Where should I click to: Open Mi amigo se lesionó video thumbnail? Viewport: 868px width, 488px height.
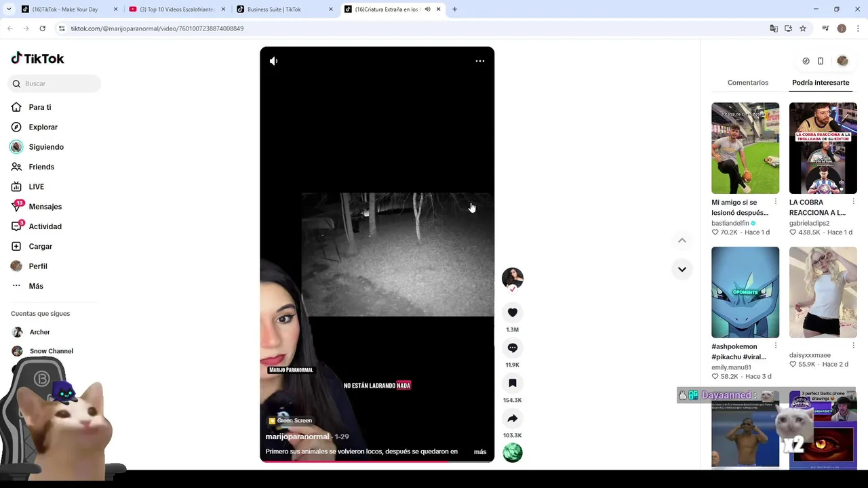click(745, 148)
